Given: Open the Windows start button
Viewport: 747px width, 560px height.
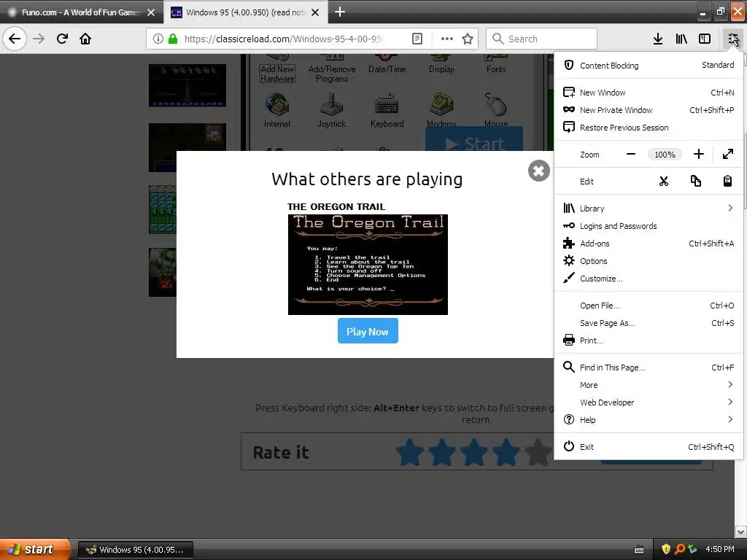Looking at the screenshot, I should click(x=35, y=550).
